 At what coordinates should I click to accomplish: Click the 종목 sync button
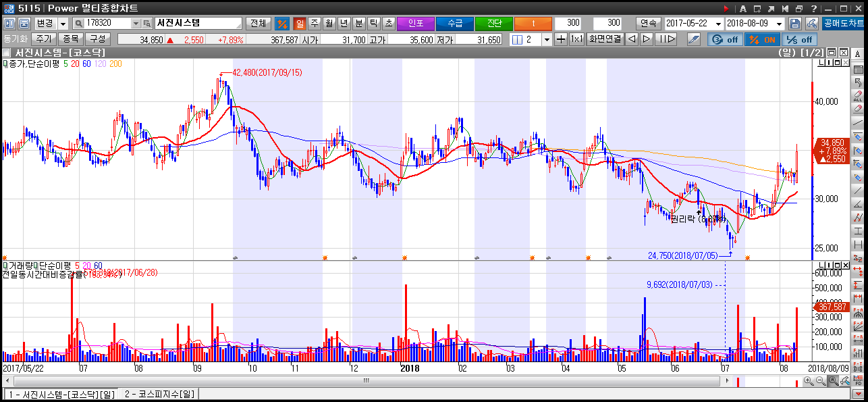point(70,39)
